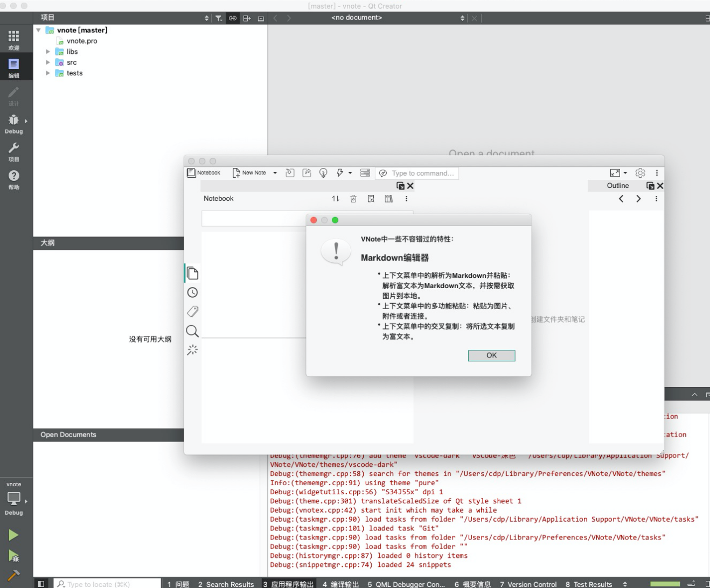Click the expand fullscreen icon in VNote
This screenshot has height=588, width=710.
click(615, 173)
